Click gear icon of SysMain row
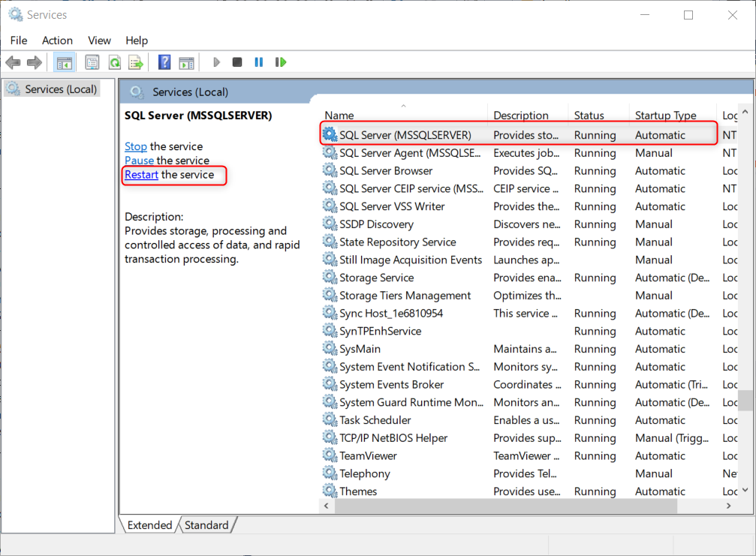Image resolution: width=756 pixels, height=556 pixels. point(330,349)
